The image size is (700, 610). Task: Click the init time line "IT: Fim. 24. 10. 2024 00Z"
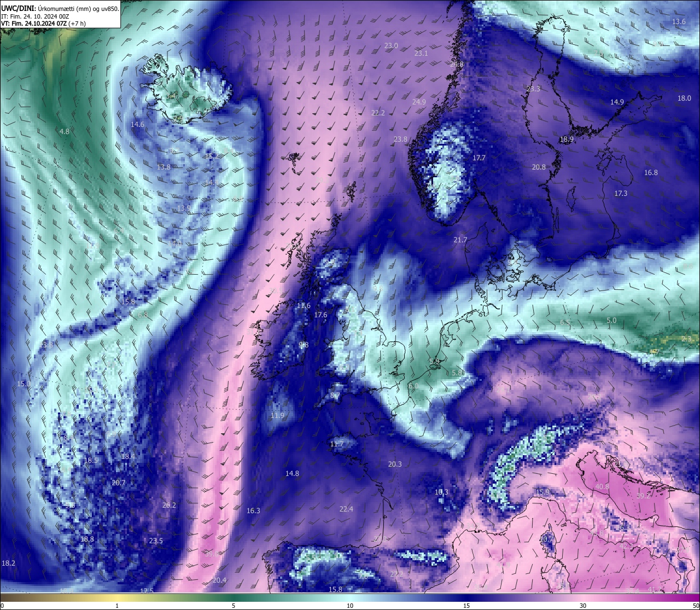[35, 16]
